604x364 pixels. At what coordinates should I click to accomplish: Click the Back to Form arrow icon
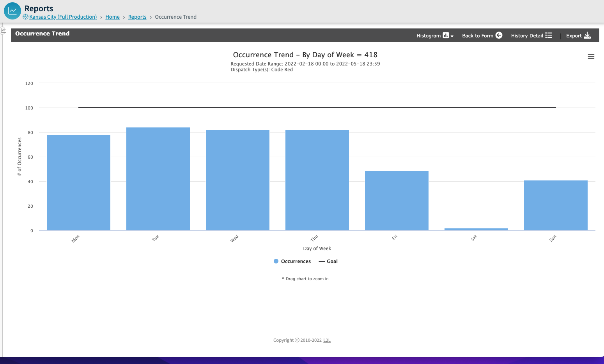coord(499,35)
